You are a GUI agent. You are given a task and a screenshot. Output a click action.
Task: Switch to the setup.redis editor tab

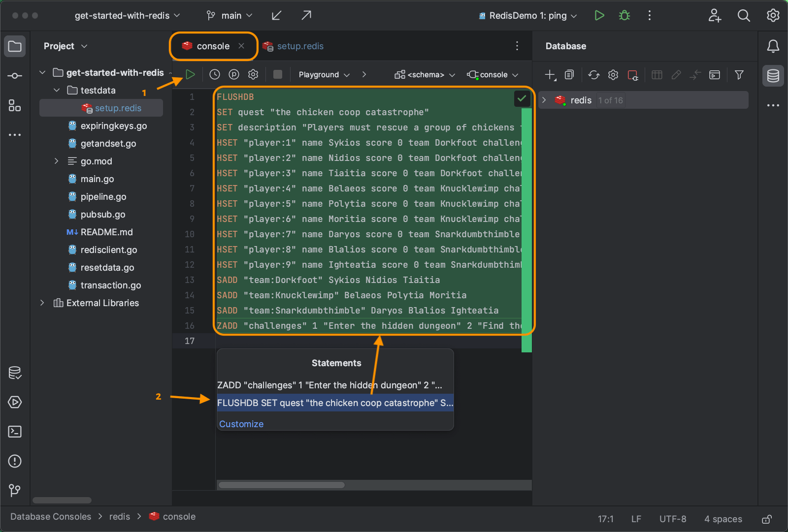[x=299, y=46]
